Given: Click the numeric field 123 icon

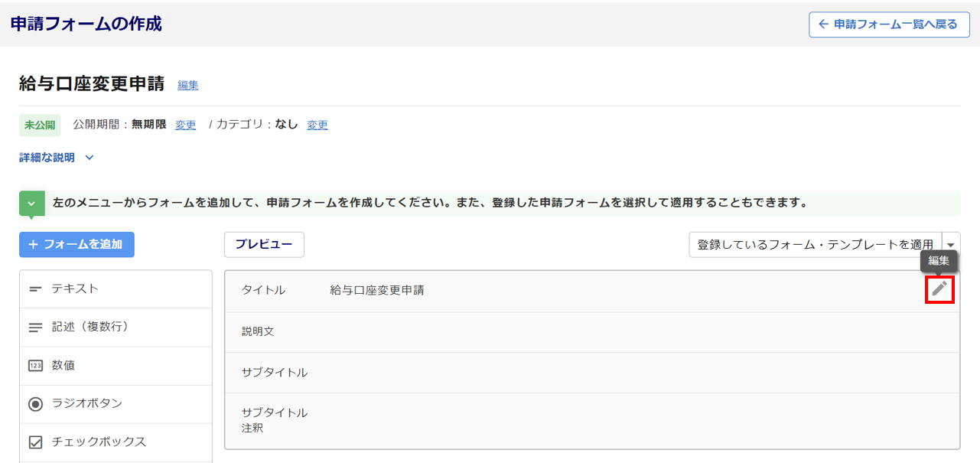Looking at the screenshot, I should [35, 366].
